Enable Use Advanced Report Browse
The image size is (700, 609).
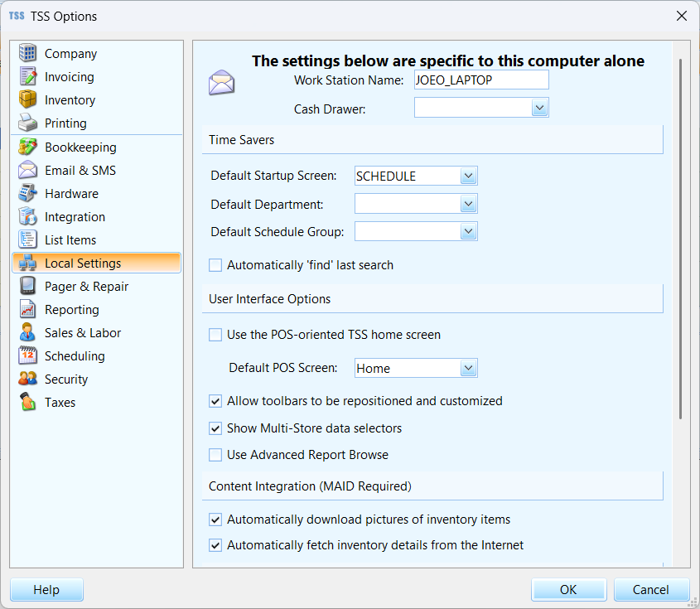click(215, 455)
